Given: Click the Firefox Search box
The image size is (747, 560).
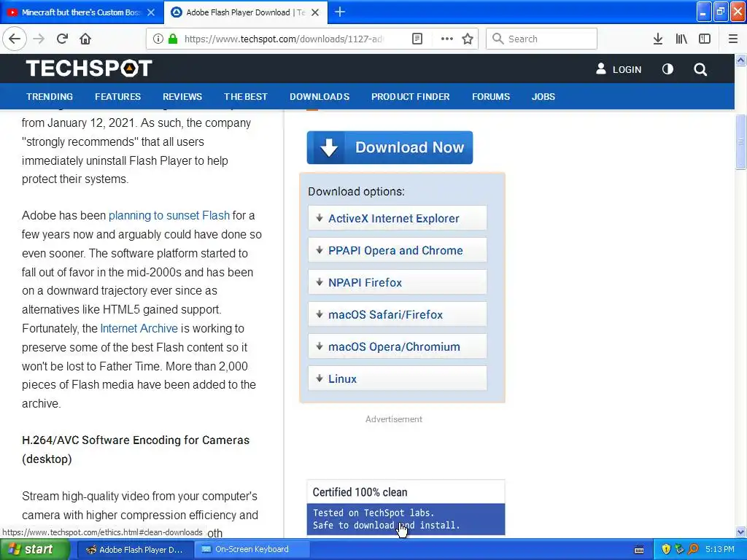Looking at the screenshot, I should pos(541,39).
